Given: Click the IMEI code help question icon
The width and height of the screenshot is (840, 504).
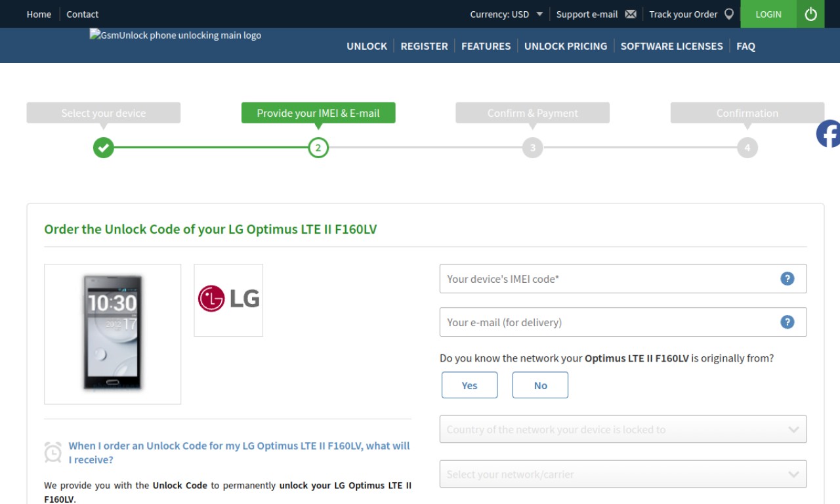Looking at the screenshot, I should click(x=787, y=278).
